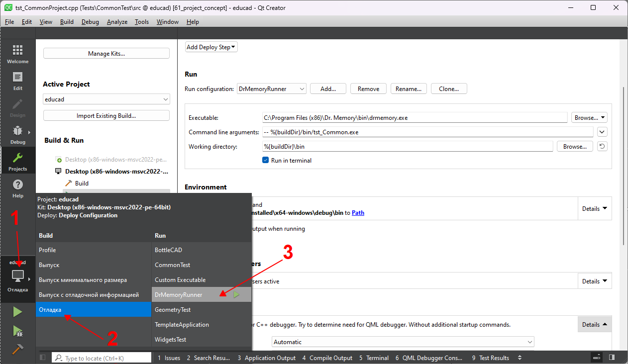
Task: Open the Run configuration DrMemoryRunner combo box
Action: [272, 89]
